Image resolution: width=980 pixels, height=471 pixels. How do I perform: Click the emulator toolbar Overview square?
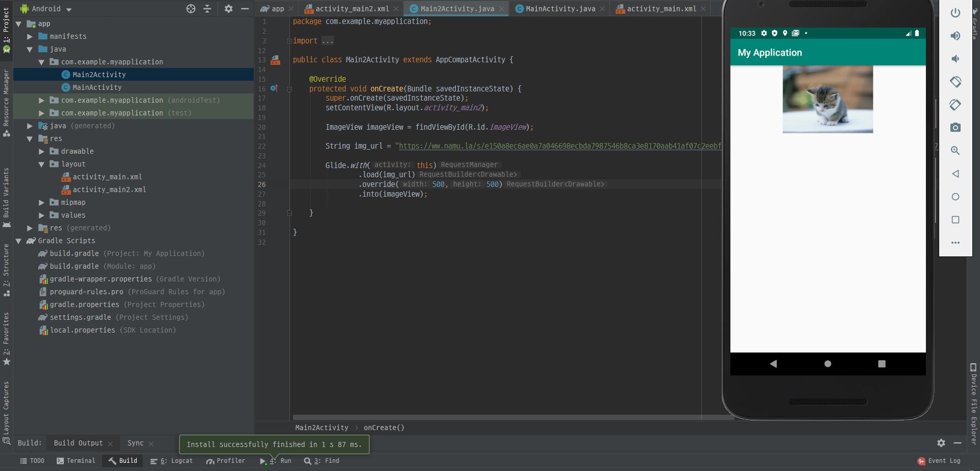955,220
